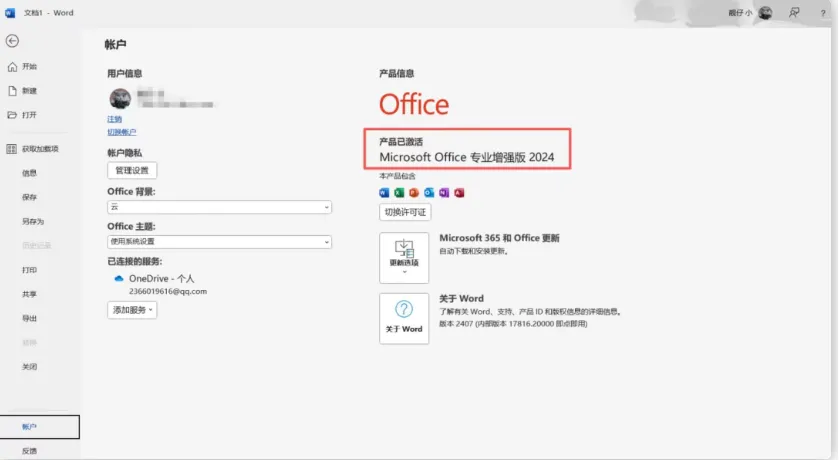Click the OneDrive cloud icon
Image resolution: width=839 pixels, height=460 pixels.
pos(119,279)
